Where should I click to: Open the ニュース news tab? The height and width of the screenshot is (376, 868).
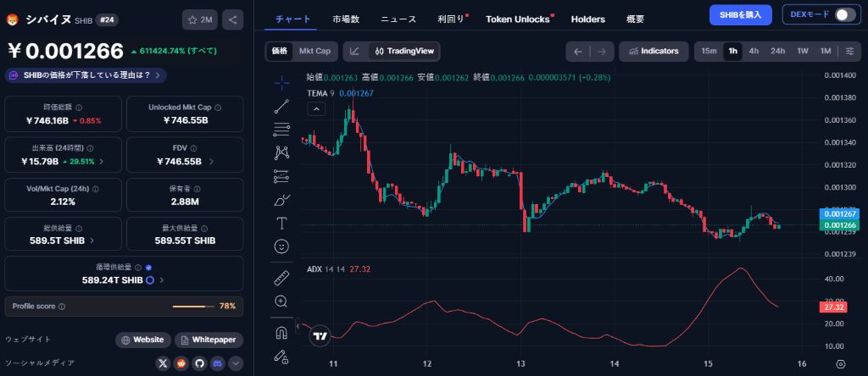coord(398,19)
